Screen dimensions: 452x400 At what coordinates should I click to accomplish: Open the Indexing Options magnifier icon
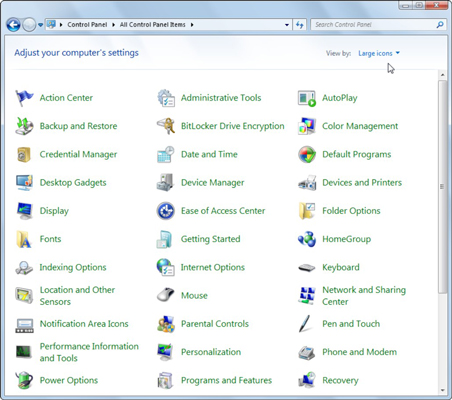point(24,268)
